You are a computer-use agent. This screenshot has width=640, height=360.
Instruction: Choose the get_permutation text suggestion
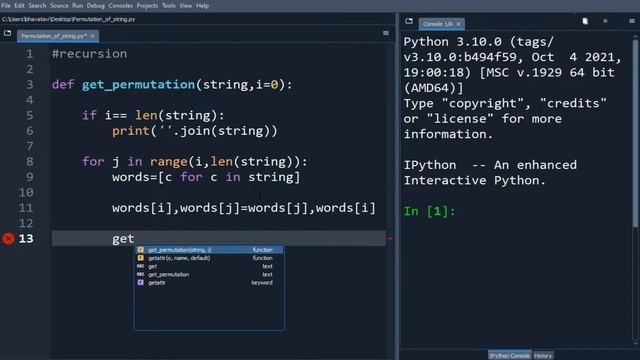[209, 274]
